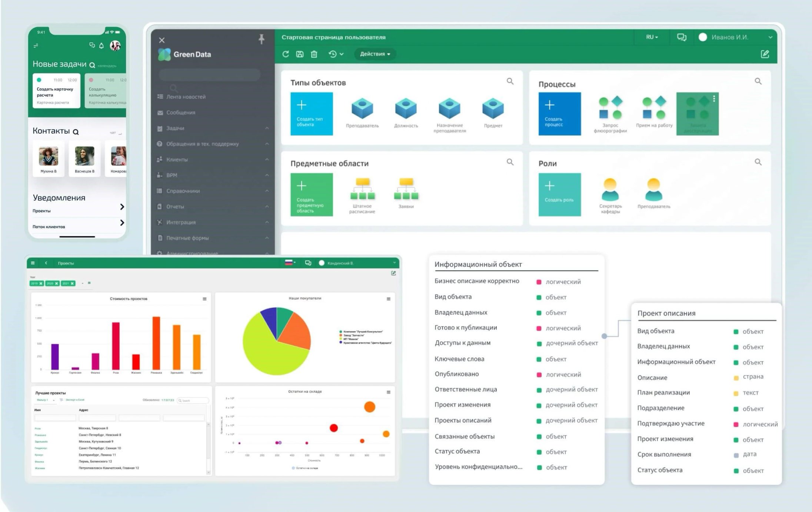Click the largest orange bubble in Остатки на складе

(370, 407)
